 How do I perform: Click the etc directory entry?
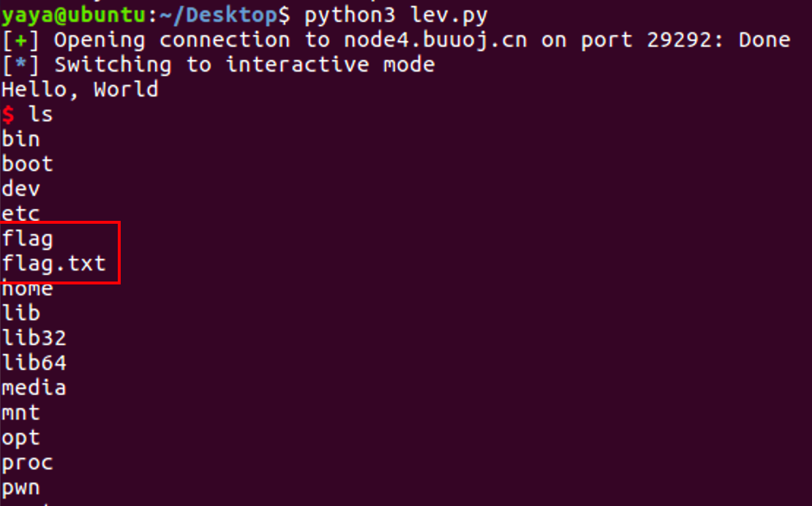coord(20,214)
